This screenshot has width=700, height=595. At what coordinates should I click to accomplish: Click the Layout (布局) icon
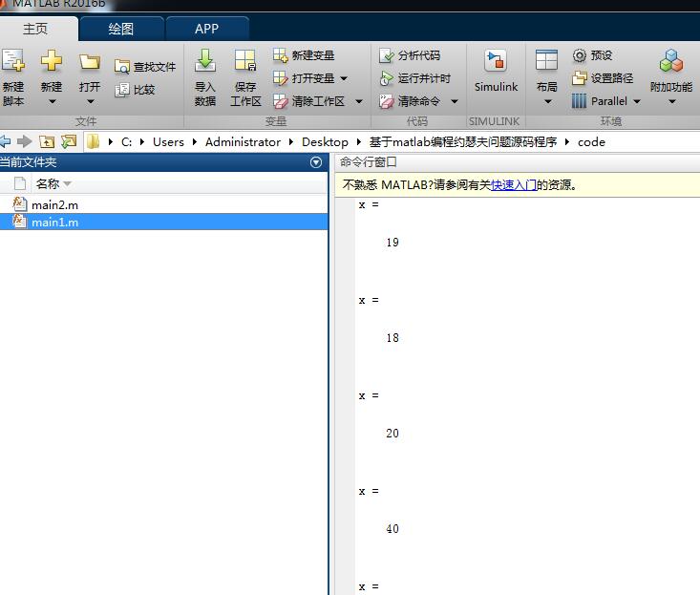click(x=546, y=61)
